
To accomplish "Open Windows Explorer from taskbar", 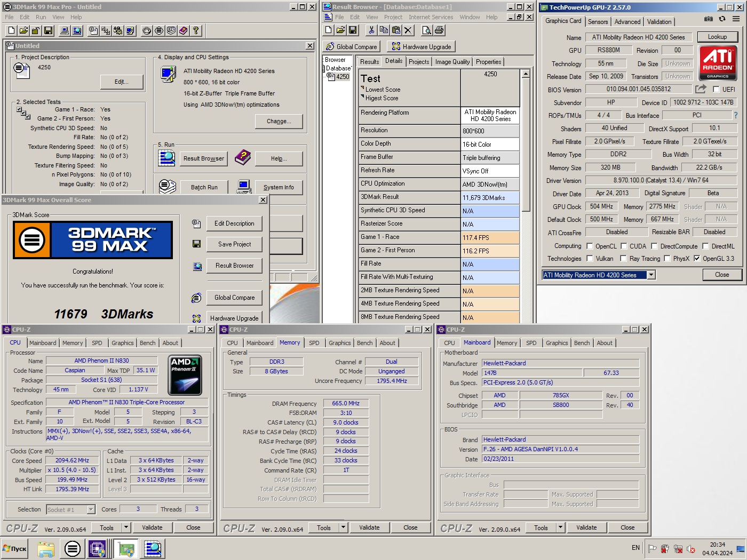I will (46, 548).
